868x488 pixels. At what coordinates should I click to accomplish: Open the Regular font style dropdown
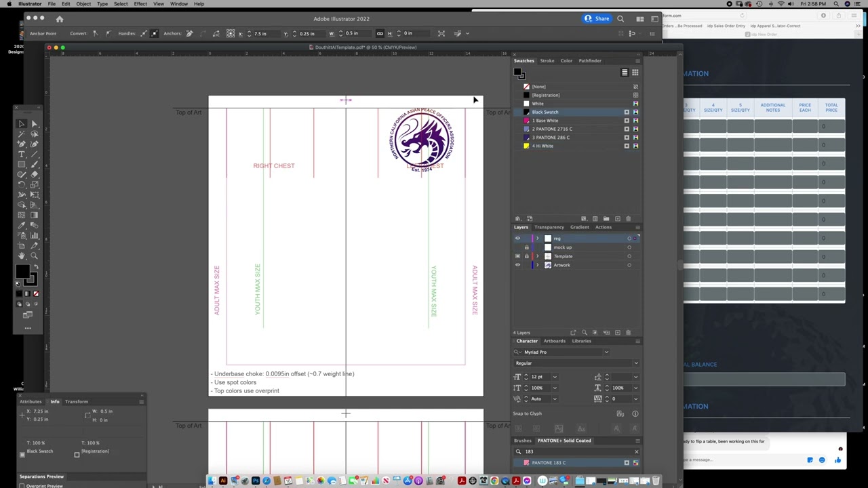coord(636,363)
